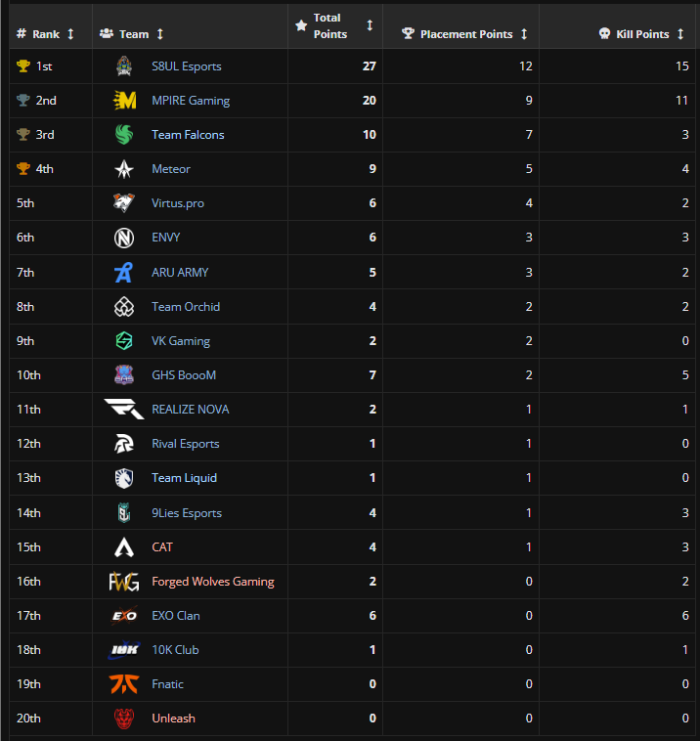The height and width of the screenshot is (741, 700).
Task: Open the GHS BoooM team link
Action: pos(184,374)
